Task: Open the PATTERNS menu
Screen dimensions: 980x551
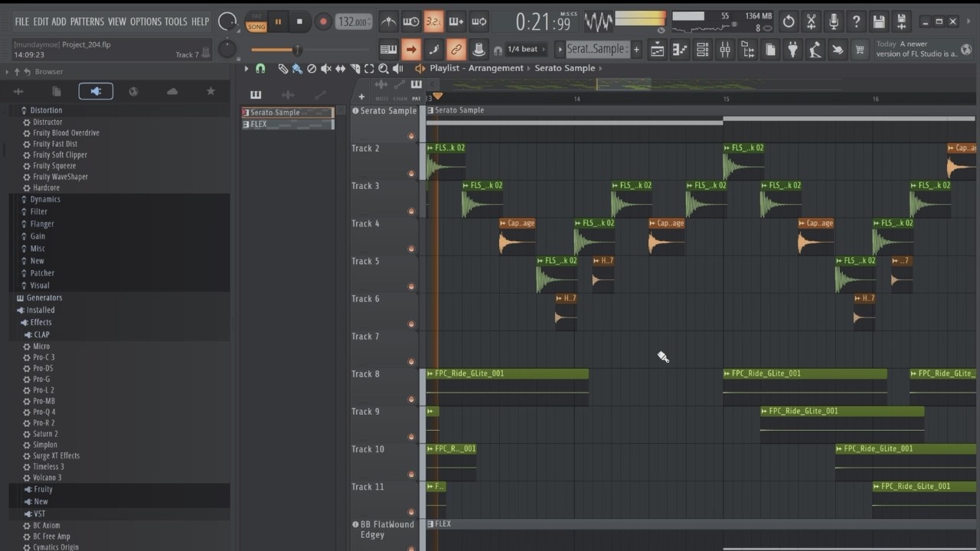Action: coord(87,21)
